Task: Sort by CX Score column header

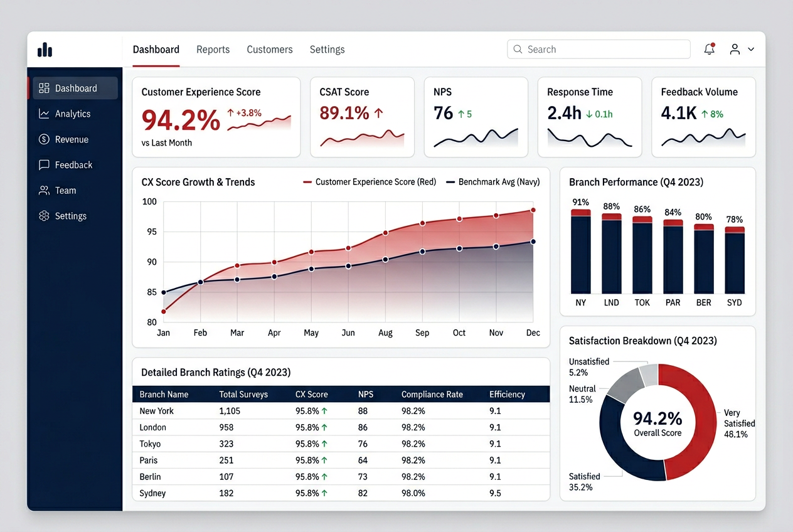Action: pos(312,395)
